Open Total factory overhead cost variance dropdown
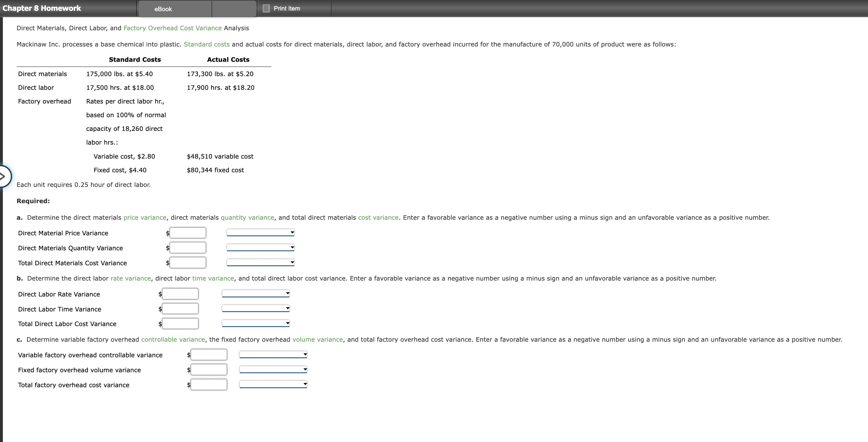Viewport: 868px width, 442px height. pyautogui.click(x=273, y=384)
